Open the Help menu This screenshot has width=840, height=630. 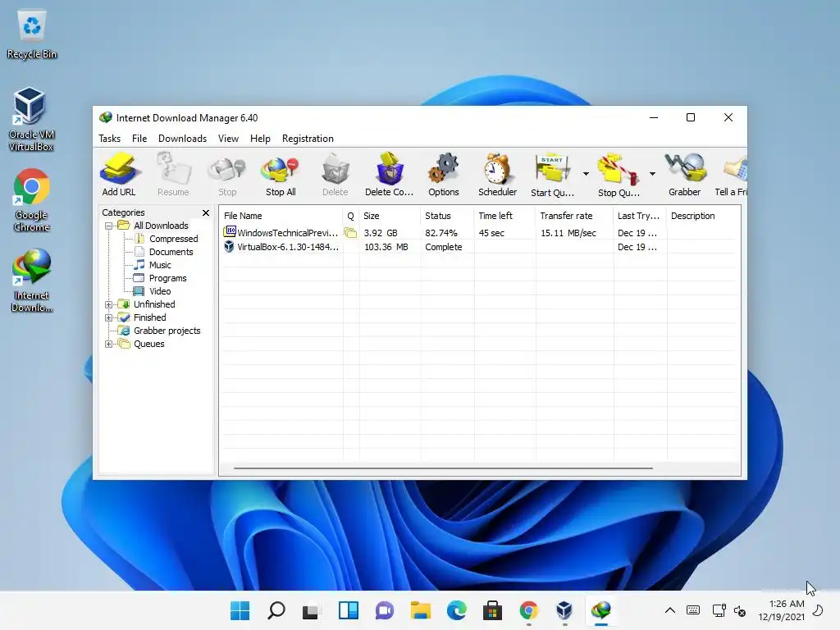tap(260, 139)
